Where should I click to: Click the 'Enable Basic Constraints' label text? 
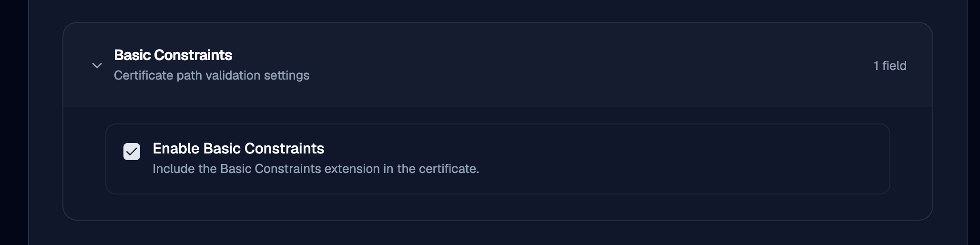click(x=238, y=148)
